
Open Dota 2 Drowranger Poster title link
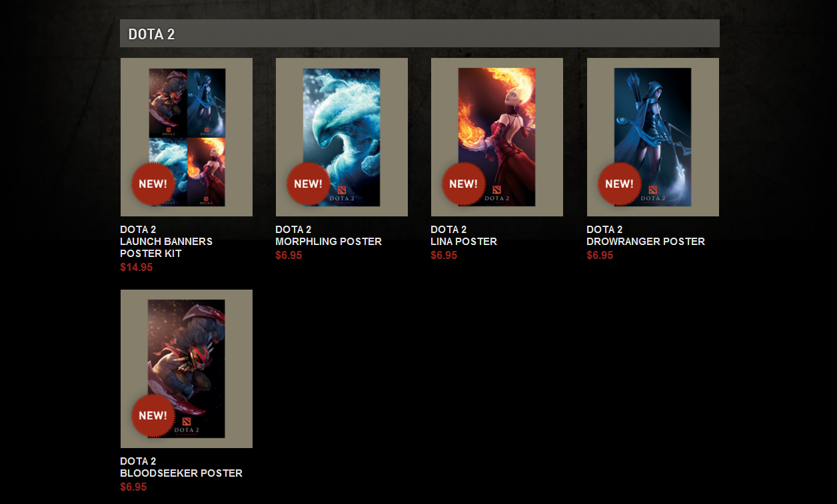click(646, 236)
